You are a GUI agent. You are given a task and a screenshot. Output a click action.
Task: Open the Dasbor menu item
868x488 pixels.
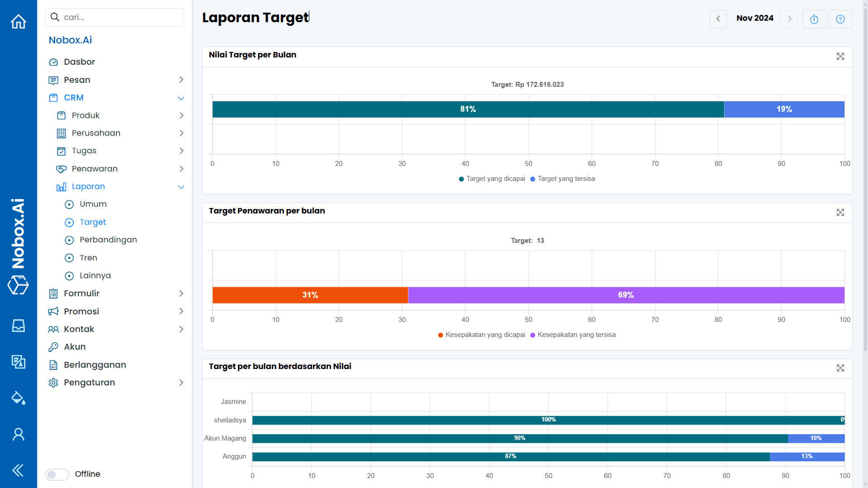80,62
